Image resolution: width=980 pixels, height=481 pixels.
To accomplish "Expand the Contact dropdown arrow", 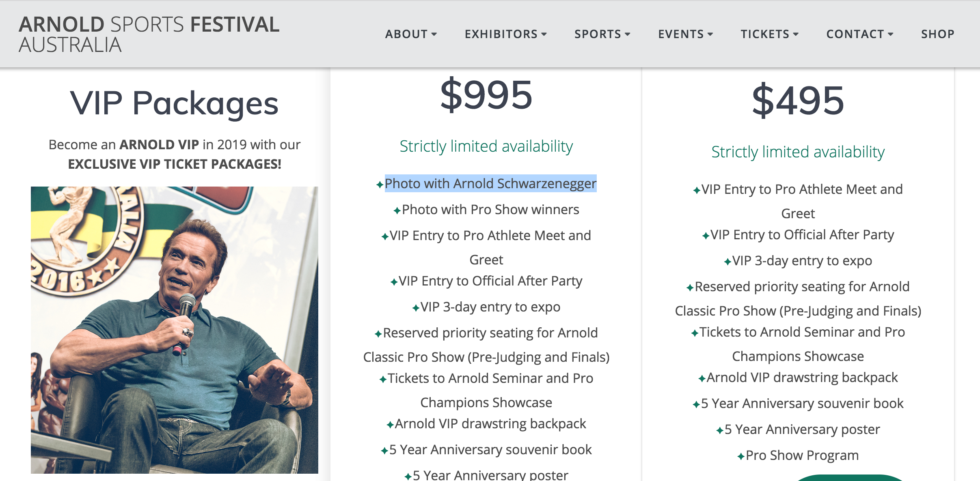I will pyautogui.click(x=891, y=34).
